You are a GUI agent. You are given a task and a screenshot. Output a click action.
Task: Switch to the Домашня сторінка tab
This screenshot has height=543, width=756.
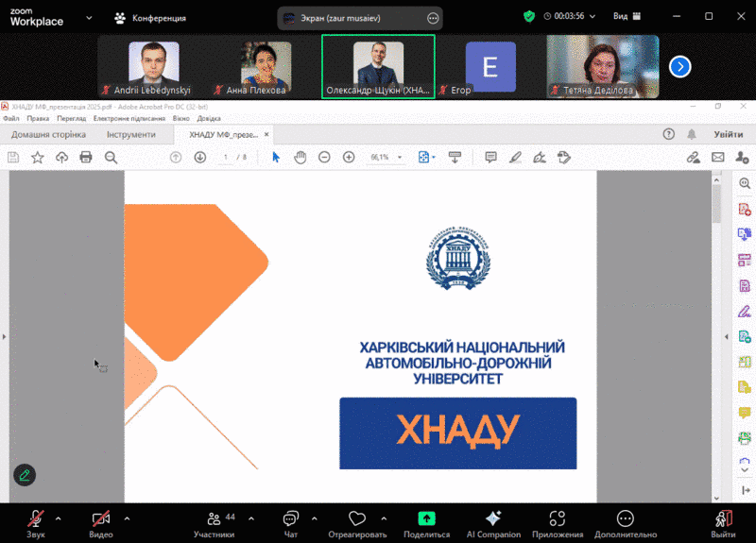point(49,134)
